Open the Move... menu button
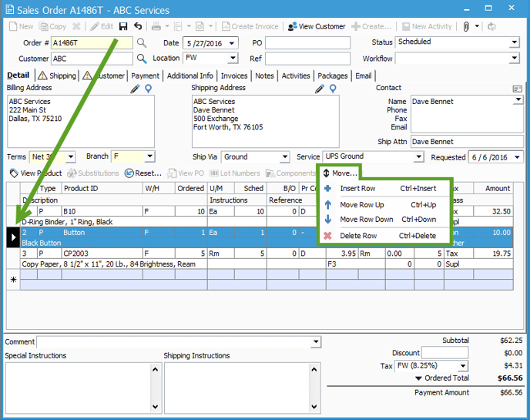 [340, 173]
